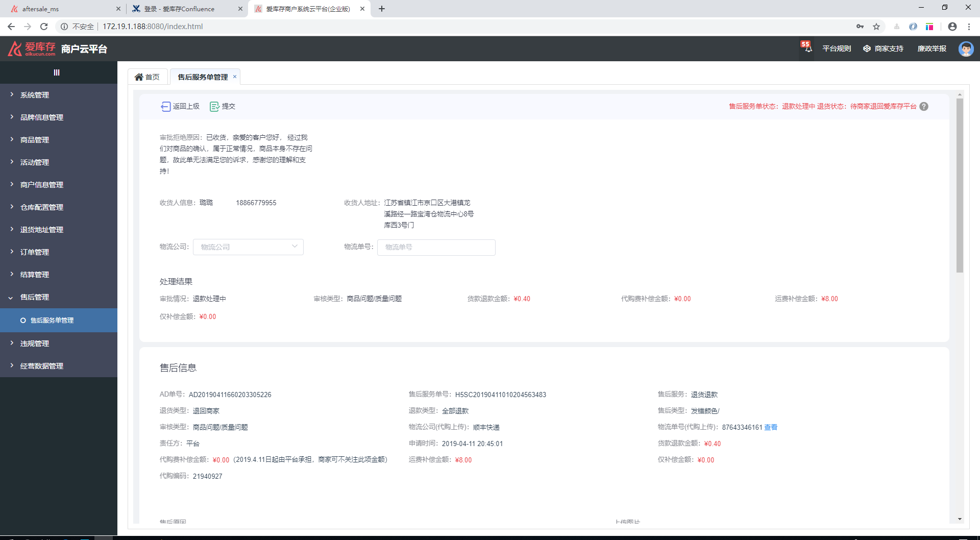The image size is (980, 540).
Task: Click 运费补偿金额 ¥8.00 in 处理结果
Action: click(x=829, y=299)
